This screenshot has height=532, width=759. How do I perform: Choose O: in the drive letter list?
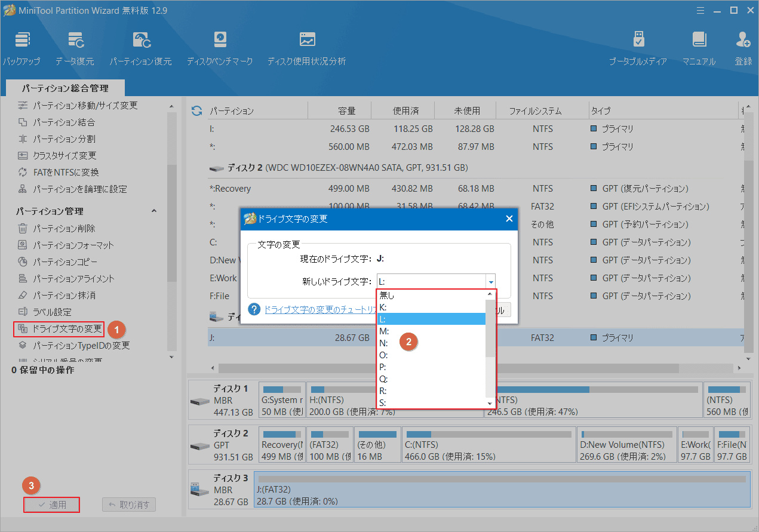tap(431, 355)
